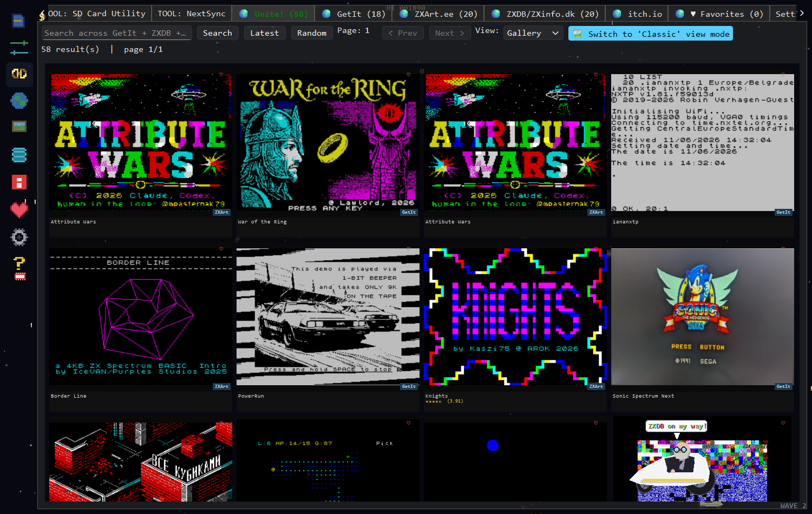Open the yellow question mark help icon
Screen dimensions: 812x514
point(19,268)
